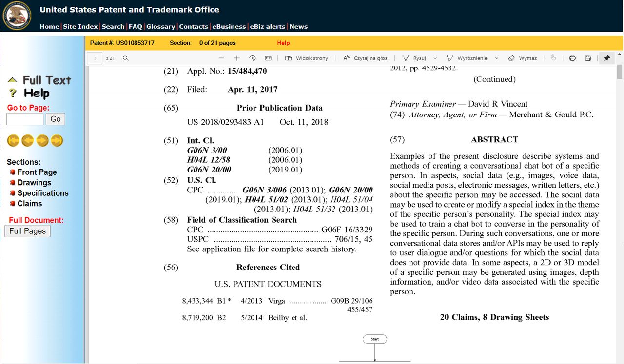
Task: Click the PDF page number field
Action: 95,58
